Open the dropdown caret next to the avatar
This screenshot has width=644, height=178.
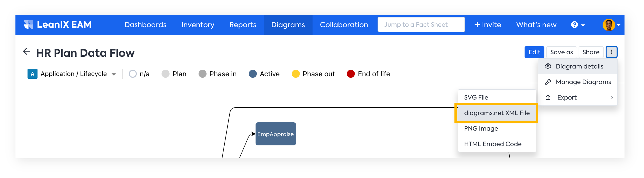pyautogui.click(x=619, y=25)
